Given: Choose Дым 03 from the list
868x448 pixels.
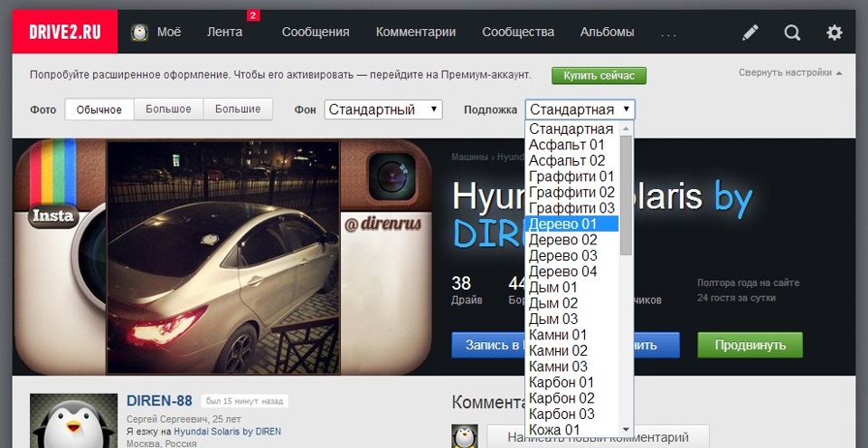Looking at the screenshot, I should [571, 319].
